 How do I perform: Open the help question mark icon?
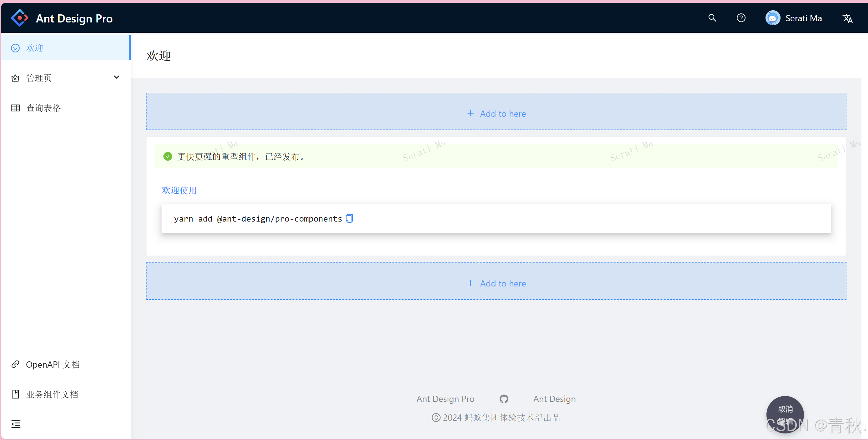(741, 18)
